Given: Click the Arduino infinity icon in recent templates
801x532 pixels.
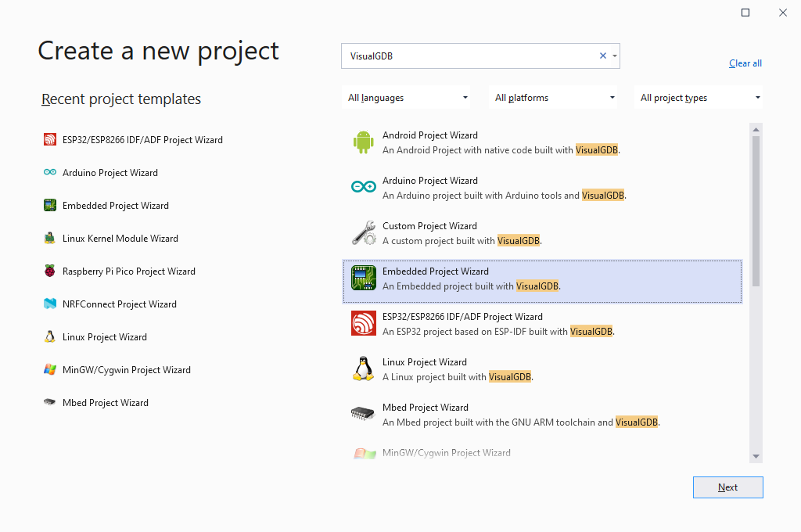Looking at the screenshot, I should (49, 172).
